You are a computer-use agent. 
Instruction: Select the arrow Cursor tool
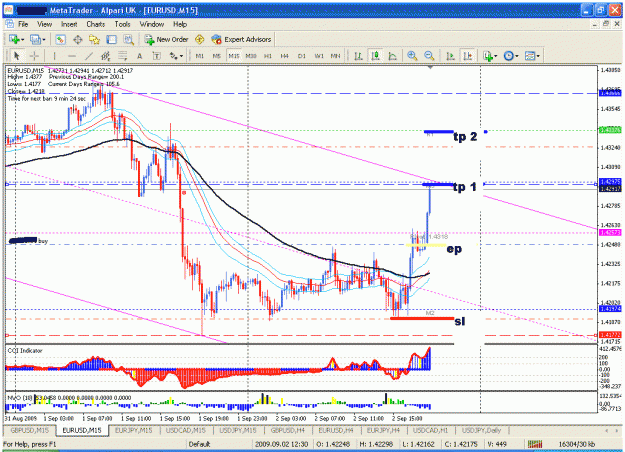pos(17,56)
